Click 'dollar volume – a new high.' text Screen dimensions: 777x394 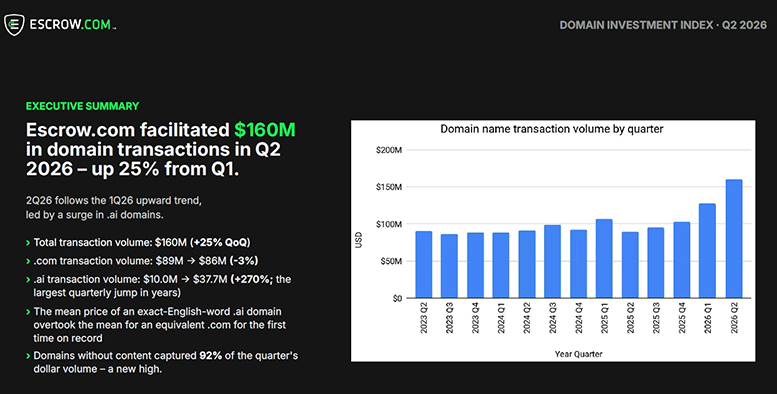(x=98, y=369)
